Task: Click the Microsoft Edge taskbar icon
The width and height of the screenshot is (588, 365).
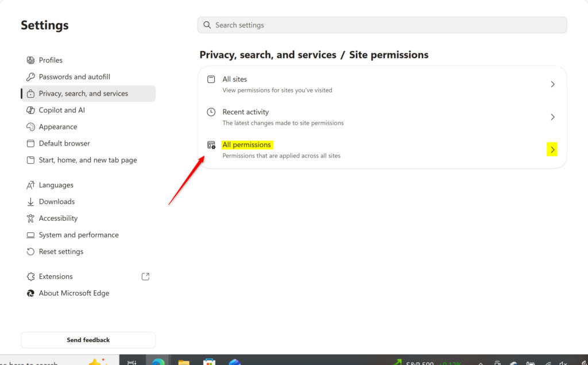Action: 158,361
